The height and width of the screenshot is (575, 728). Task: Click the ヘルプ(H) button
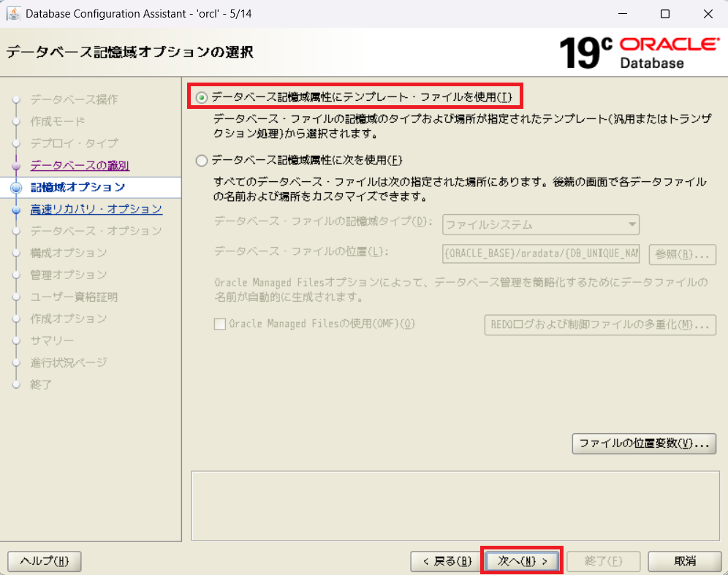[x=44, y=561]
